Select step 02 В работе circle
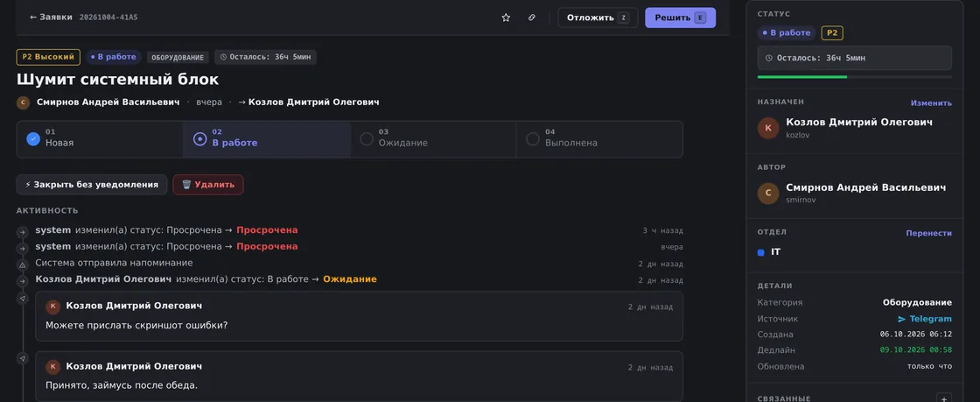This screenshot has height=402, width=980. point(200,138)
